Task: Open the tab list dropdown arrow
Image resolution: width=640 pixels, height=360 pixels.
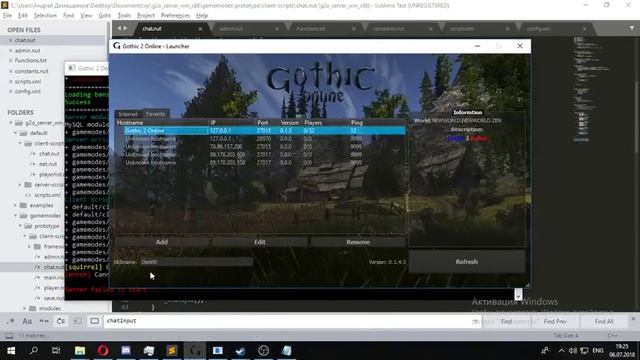Action: (x=631, y=28)
